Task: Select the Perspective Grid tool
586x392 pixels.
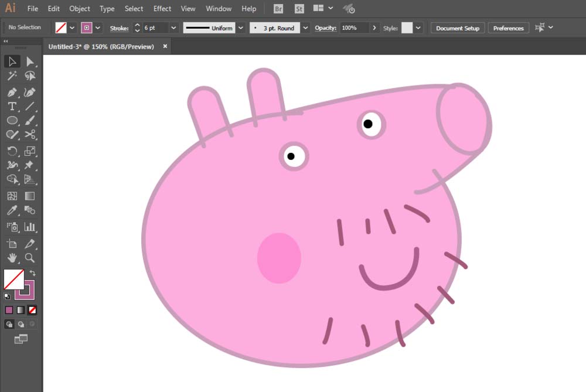Action: pyautogui.click(x=30, y=179)
